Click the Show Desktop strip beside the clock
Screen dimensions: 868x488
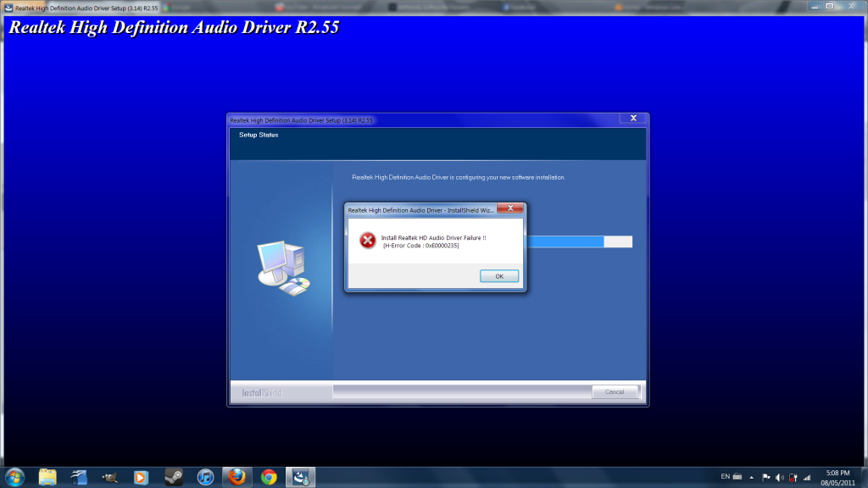[x=864, y=477]
